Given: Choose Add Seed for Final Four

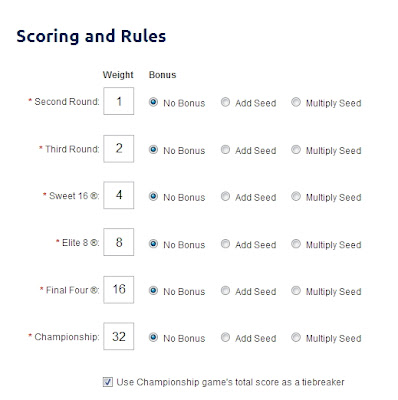Looking at the screenshot, I should (x=225, y=290).
